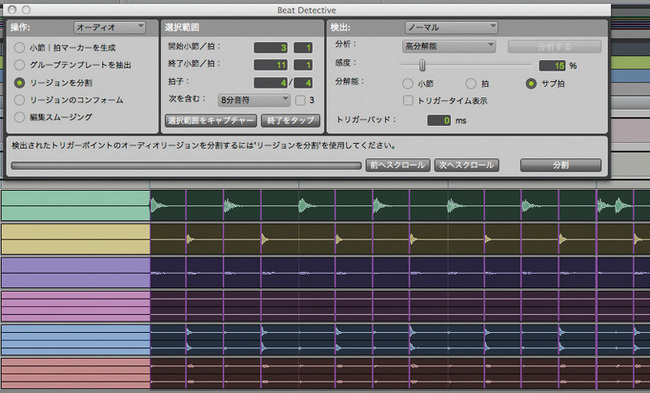Select the リージョンを分割 radio option
Screen dimensions: 650x393
coord(19,82)
